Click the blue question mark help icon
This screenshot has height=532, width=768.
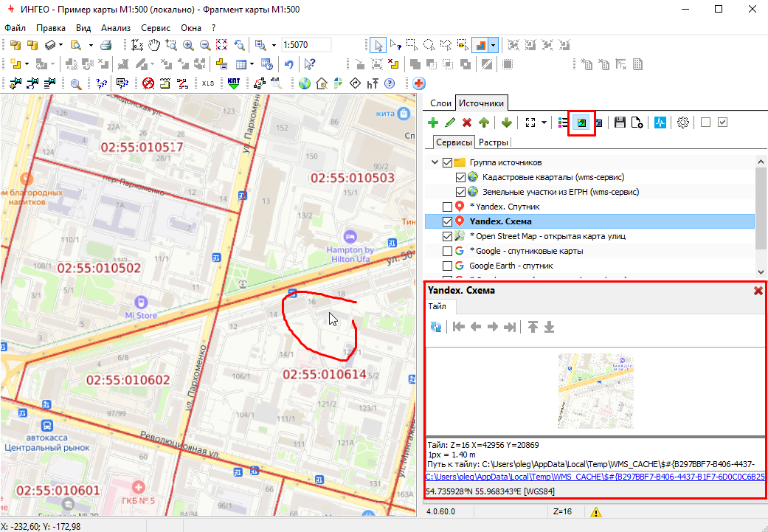pos(390,83)
